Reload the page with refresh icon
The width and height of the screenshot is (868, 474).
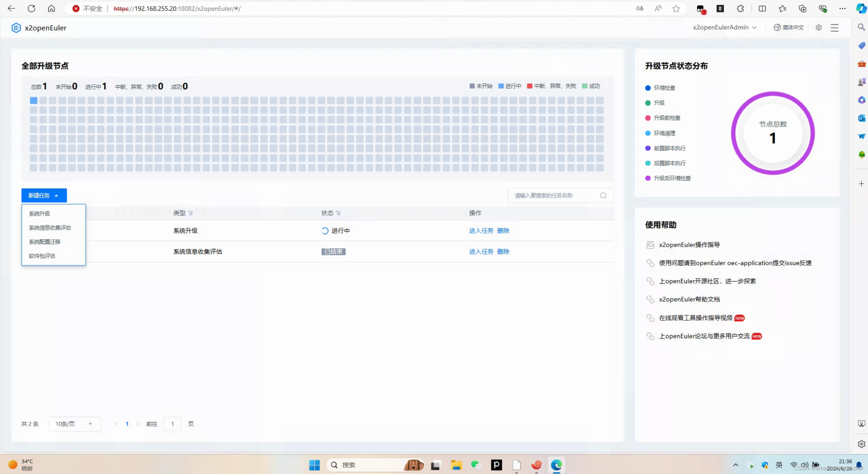pos(31,8)
